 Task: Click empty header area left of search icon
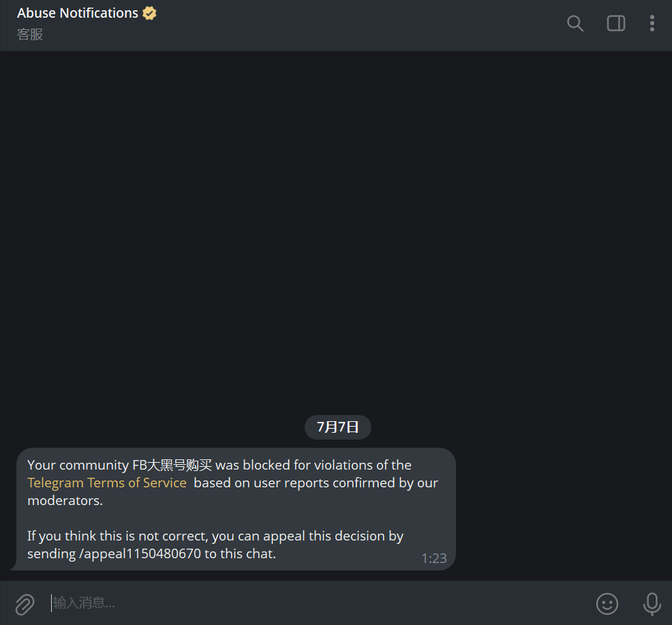point(360,25)
